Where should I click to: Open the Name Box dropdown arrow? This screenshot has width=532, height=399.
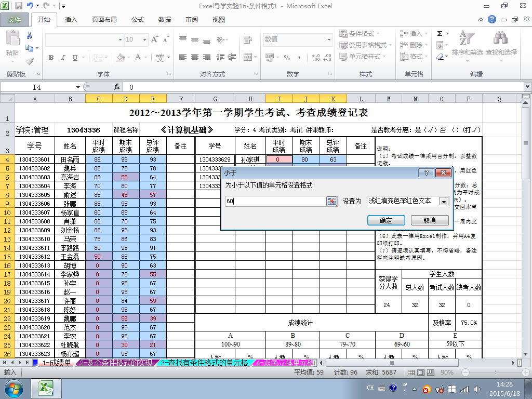click(78, 87)
